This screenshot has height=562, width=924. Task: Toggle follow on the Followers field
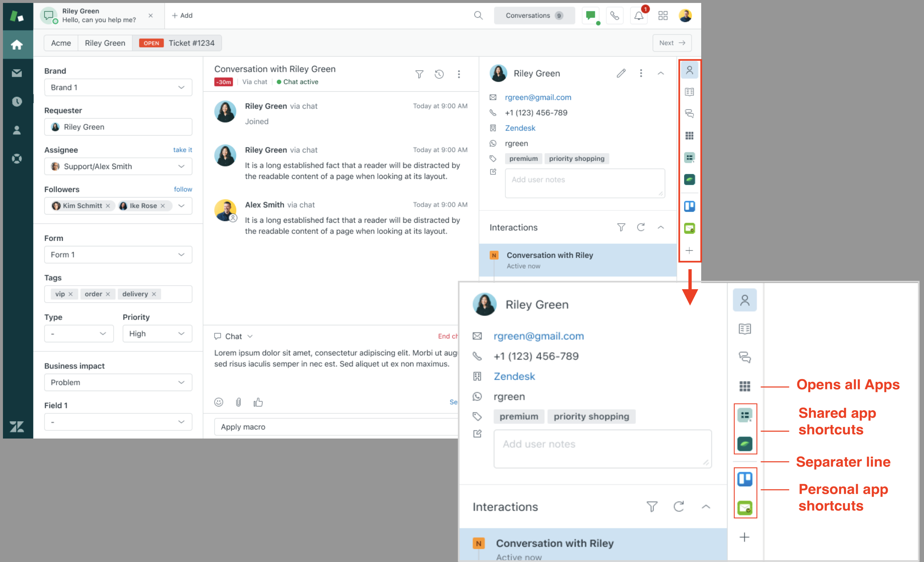click(x=183, y=189)
